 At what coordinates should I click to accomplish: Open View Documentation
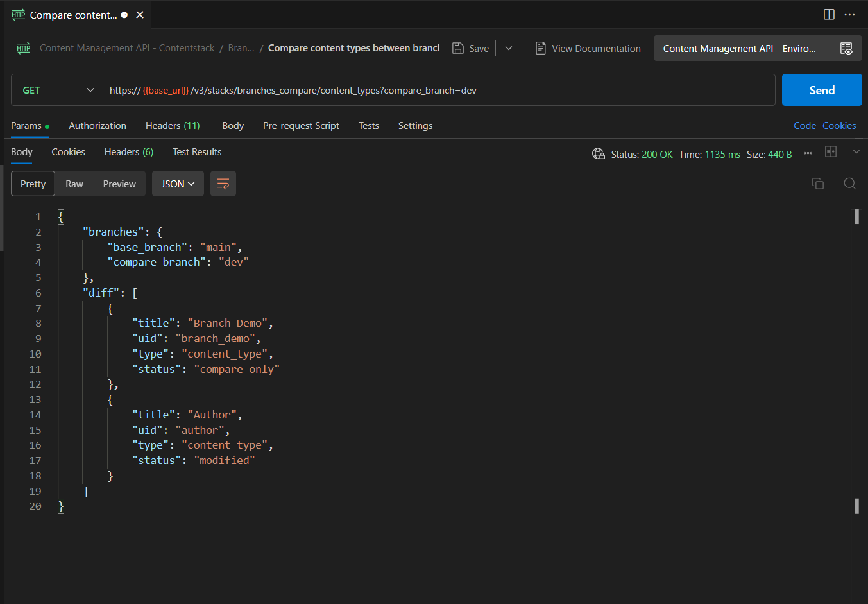[x=588, y=48]
